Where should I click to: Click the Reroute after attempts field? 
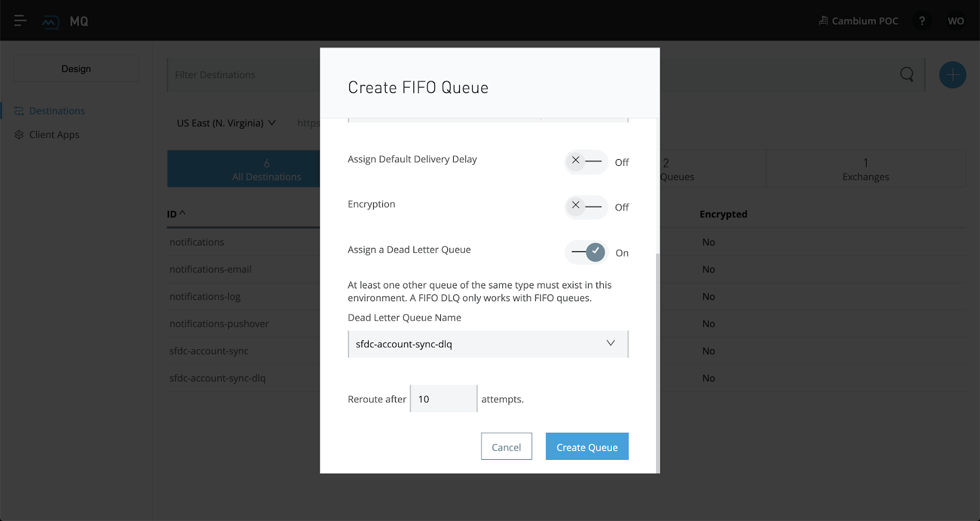pyautogui.click(x=443, y=399)
